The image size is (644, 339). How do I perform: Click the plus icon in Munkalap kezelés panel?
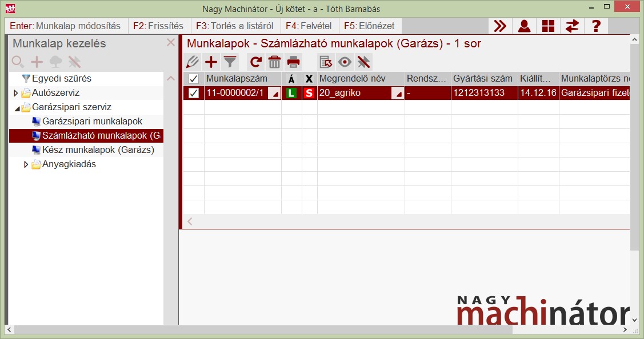pos(37,62)
